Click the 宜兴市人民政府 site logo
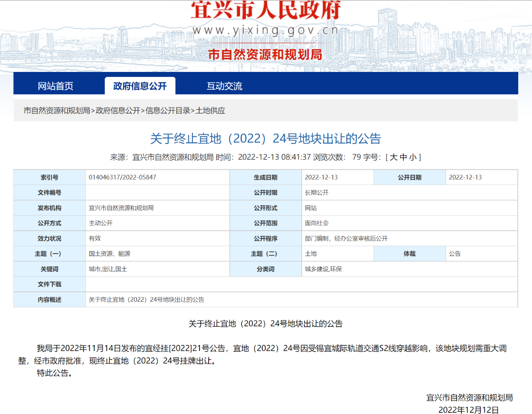 point(266,10)
